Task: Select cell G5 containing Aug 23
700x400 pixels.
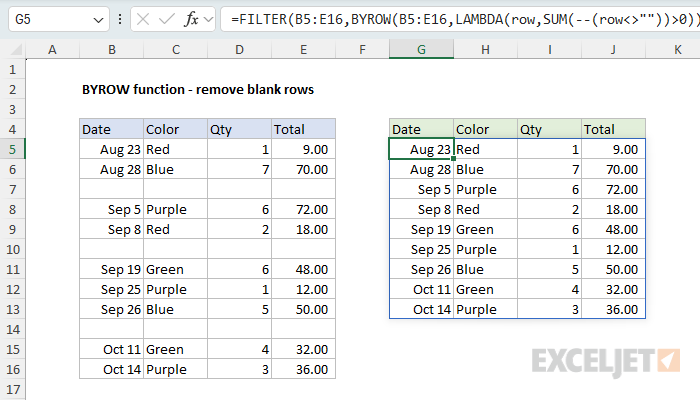Action: click(421, 149)
